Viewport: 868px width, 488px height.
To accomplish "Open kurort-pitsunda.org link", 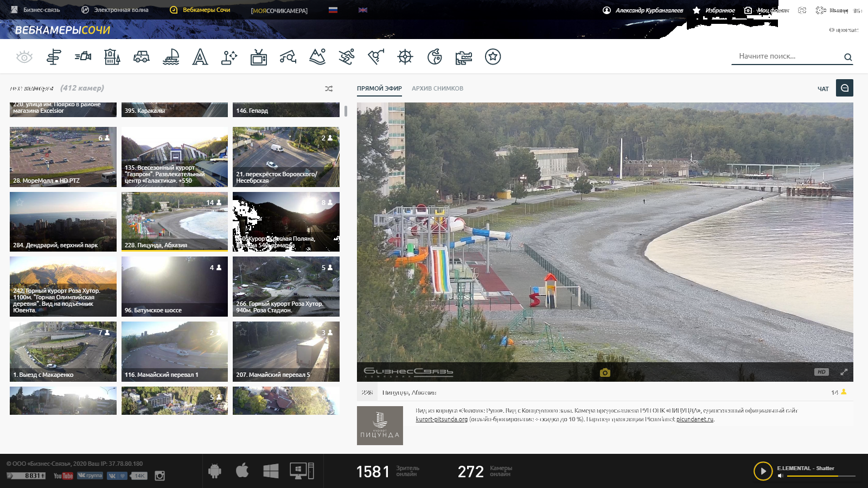I will (442, 419).
